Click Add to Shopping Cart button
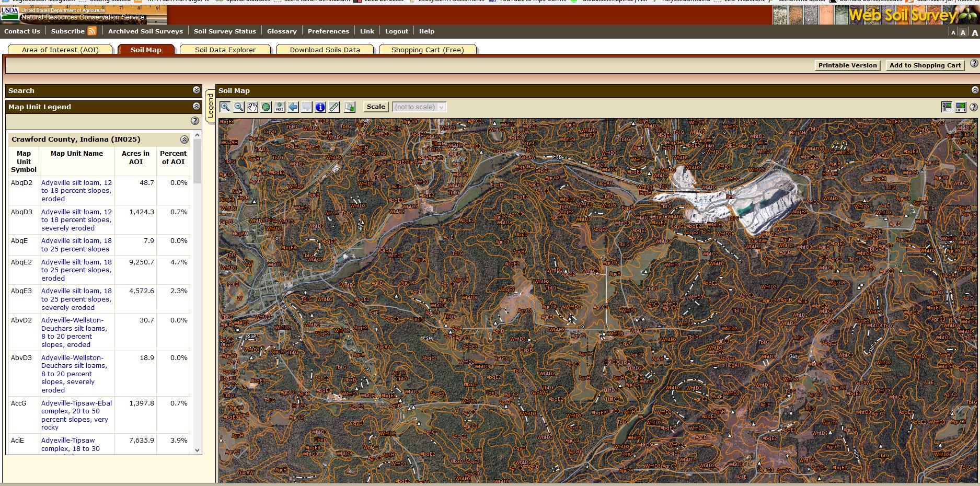980x486 pixels. (x=925, y=65)
